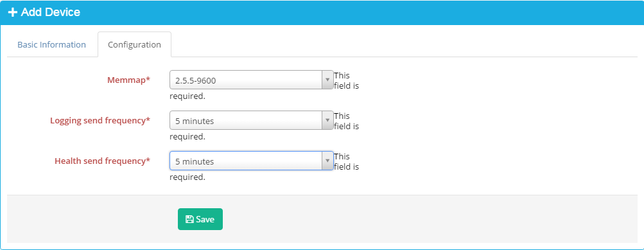Click the gray footer area beside Save
The width and height of the screenshot is (644, 250).
point(411,219)
